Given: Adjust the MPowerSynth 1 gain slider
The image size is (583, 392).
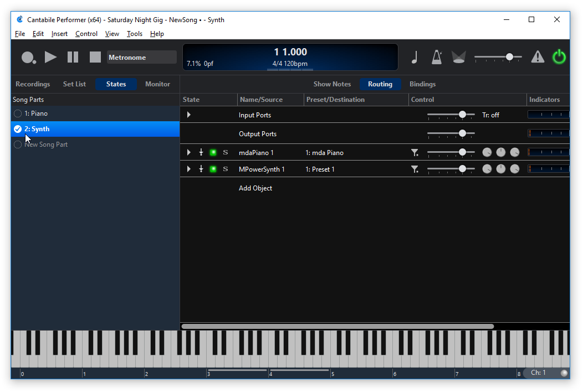Looking at the screenshot, I should [451, 169].
